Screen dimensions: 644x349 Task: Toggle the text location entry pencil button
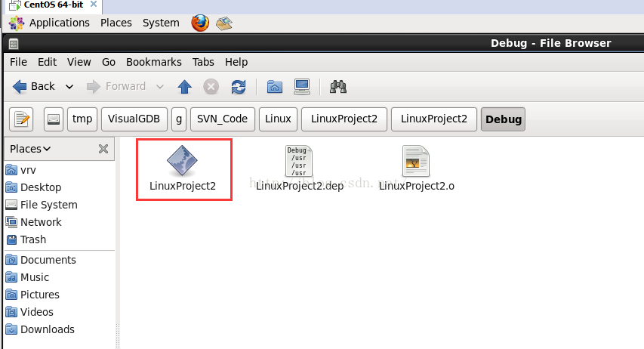(21, 119)
